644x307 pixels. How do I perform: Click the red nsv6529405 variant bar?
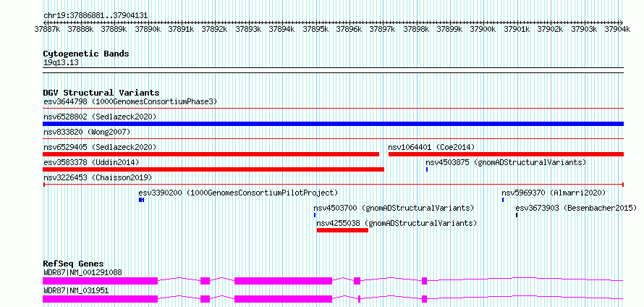coord(211,154)
